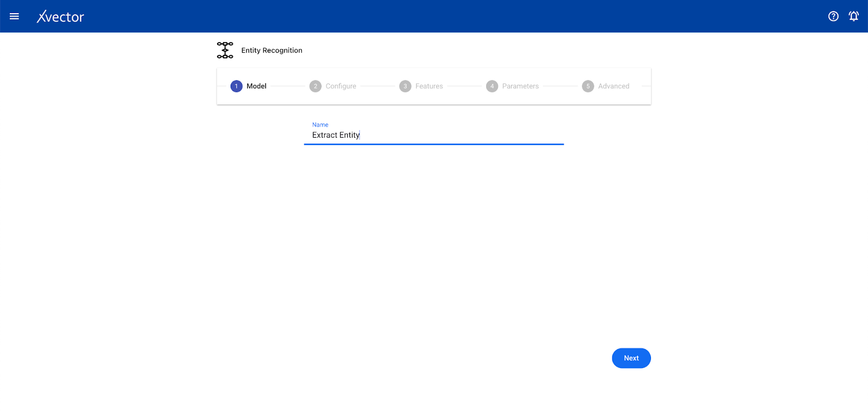The width and height of the screenshot is (868, 413).
Task: Click the small blue 'Name' field label
Action: pos(320,125)
